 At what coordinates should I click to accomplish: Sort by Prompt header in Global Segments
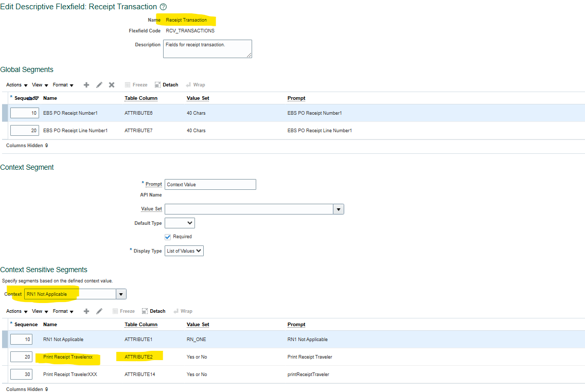click(296, 98)
